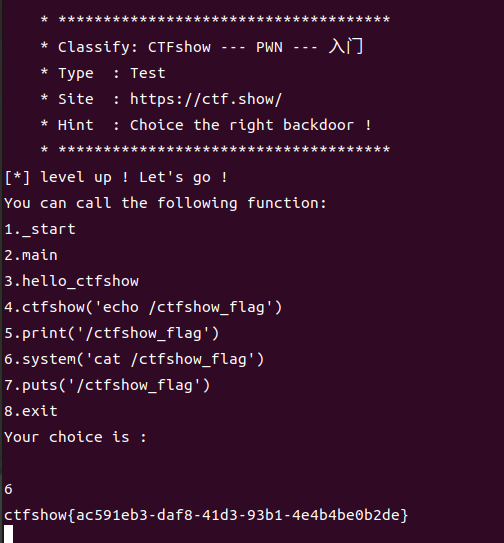Click the 3.hello_ctfshow line
Viewport: 504px width, 543px height.
[x=71, y=281]
